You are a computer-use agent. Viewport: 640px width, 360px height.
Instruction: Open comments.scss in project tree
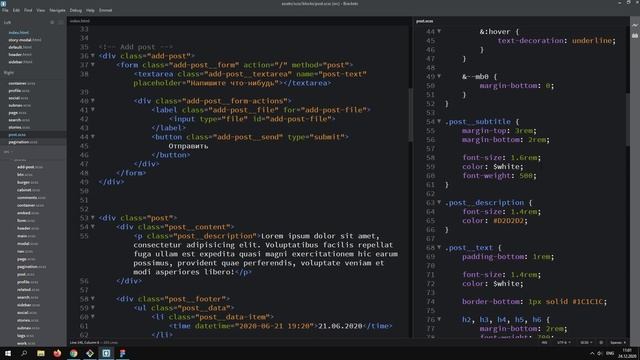click(31, 198)
